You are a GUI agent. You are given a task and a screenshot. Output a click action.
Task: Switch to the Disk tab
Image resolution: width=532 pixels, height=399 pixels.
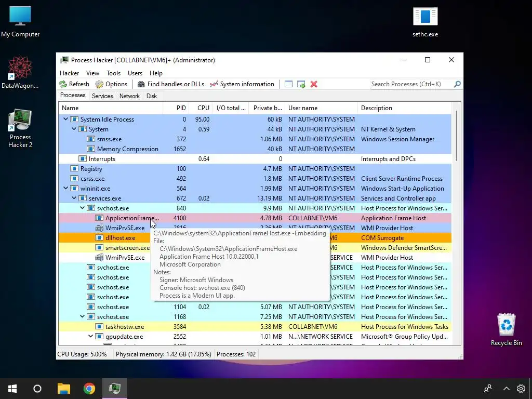tap(152, 96)
